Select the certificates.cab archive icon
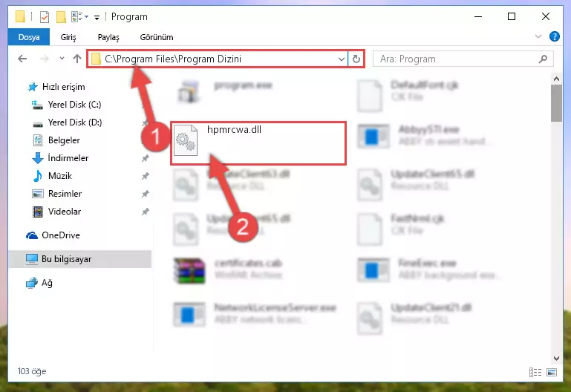571x392 pixels. (x=189, y=270)
